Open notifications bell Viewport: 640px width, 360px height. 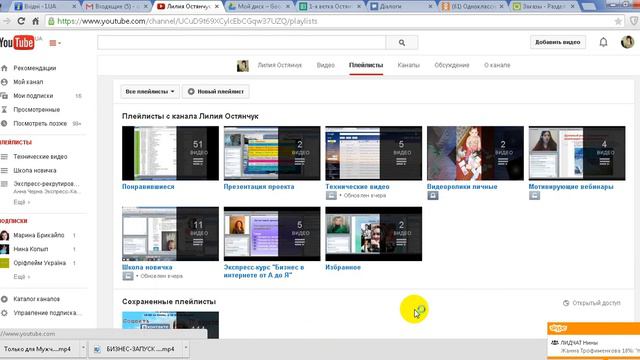tap(603, 42)
